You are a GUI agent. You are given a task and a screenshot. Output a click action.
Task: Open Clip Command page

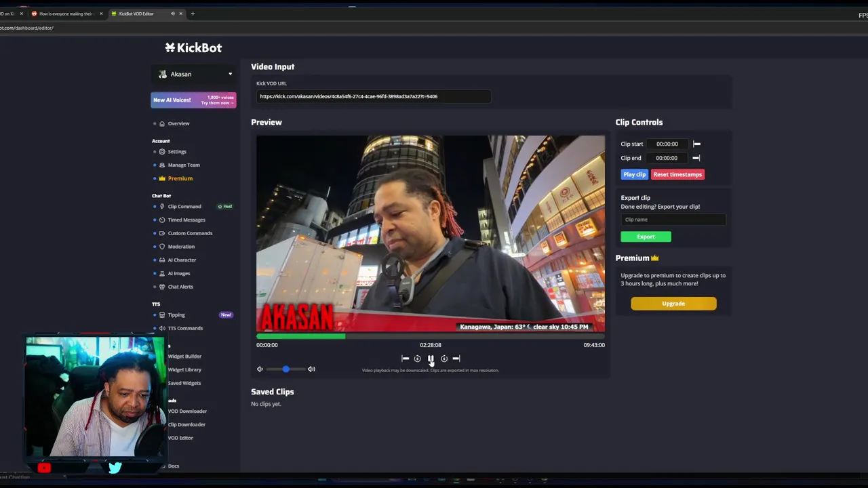(184, 207)
